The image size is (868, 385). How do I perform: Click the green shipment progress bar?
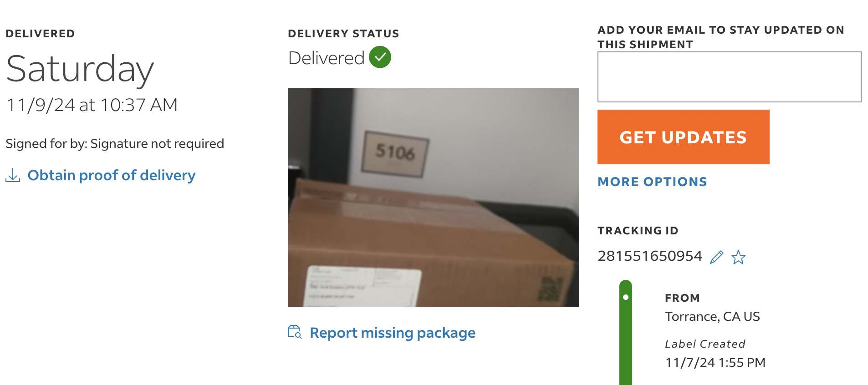coord(626,333)
